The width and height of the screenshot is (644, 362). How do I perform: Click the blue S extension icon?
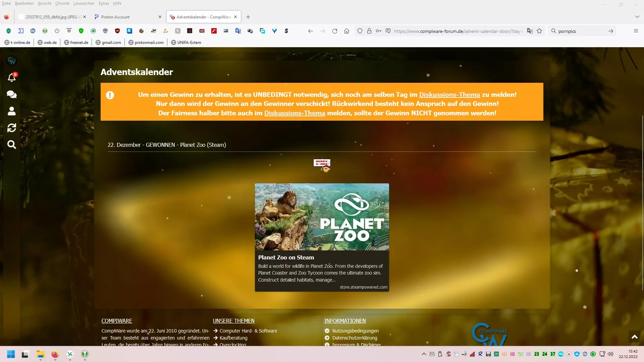click(x=129, y=31)
